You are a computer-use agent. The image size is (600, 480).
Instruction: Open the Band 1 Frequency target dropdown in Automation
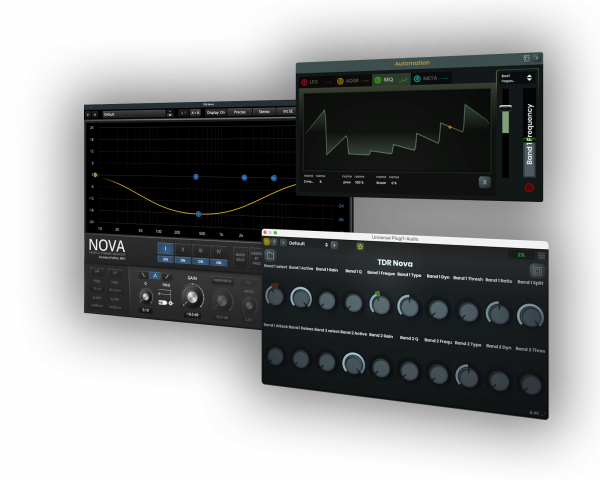tap(517, 78)
